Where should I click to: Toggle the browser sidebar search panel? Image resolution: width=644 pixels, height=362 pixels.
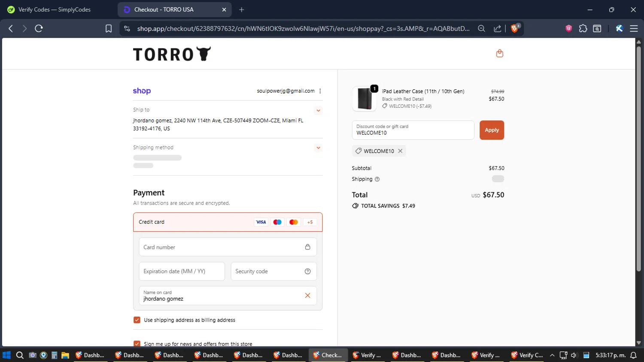(x=597, y=28)
